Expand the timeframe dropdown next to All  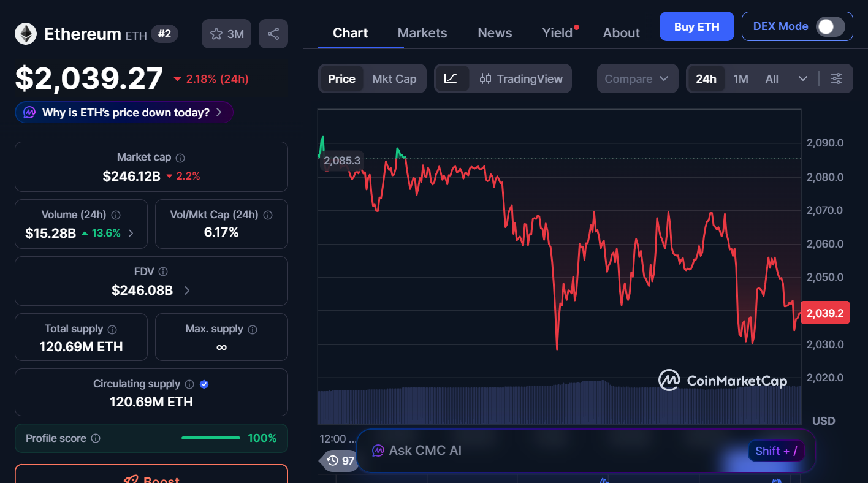802,78
